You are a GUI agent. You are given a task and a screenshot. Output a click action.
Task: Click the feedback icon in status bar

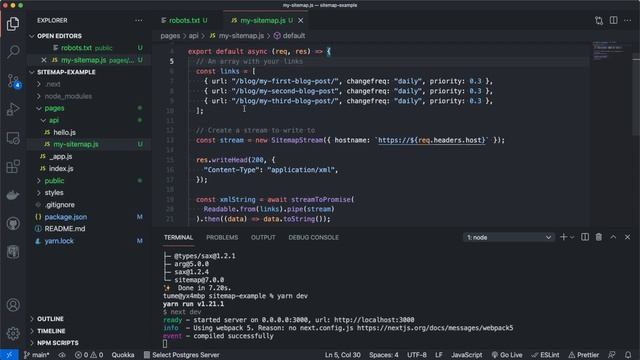click(x=611, y=355)
